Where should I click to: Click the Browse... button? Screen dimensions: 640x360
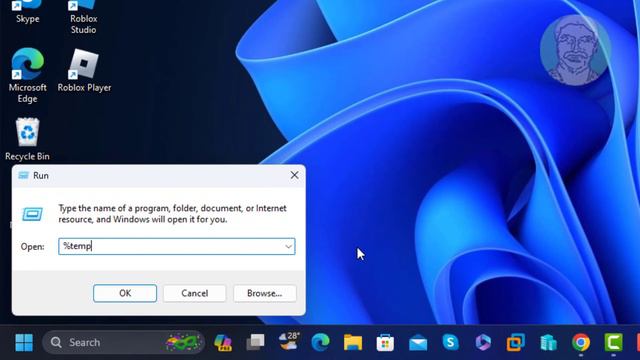(x=264, y=293)
